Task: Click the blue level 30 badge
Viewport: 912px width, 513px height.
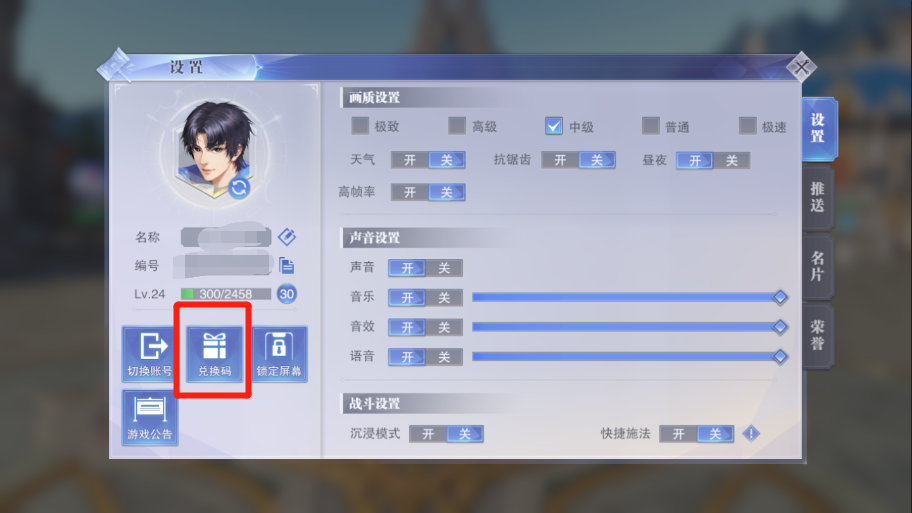Action: pos(287,294)
